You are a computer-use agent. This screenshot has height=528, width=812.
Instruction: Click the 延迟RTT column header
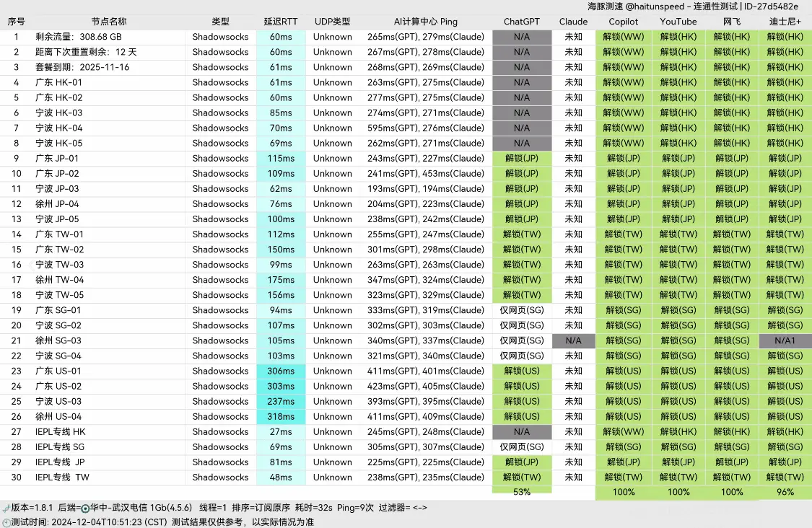pyautogui.click(x=281, y=22)
